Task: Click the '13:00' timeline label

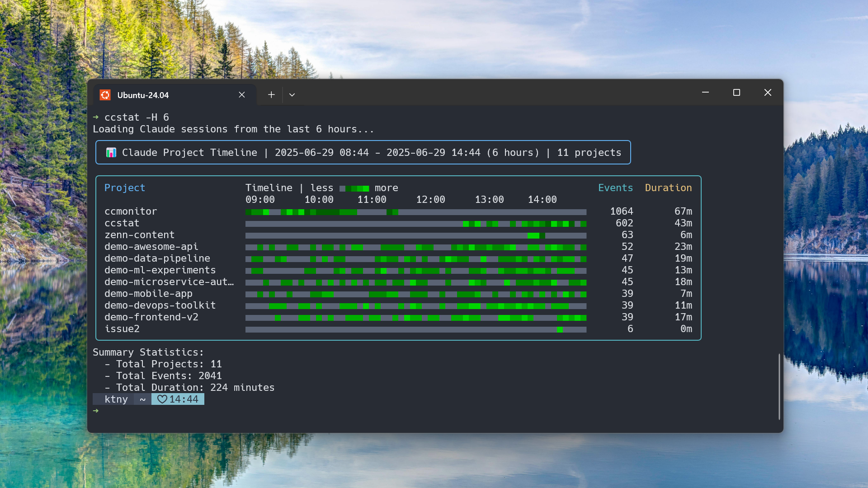Action: [489, 200]
